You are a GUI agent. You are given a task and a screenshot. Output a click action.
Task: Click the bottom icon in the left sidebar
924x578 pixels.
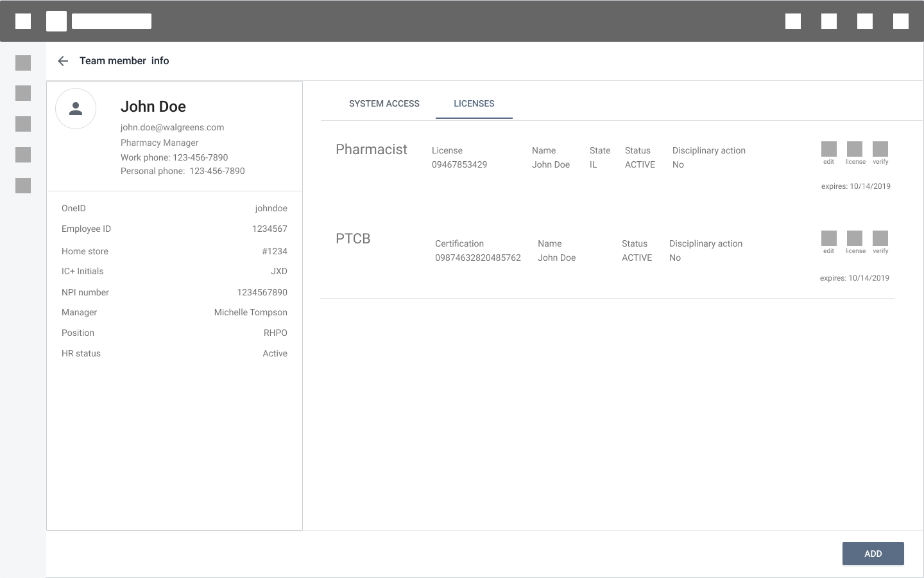[23, 186]
